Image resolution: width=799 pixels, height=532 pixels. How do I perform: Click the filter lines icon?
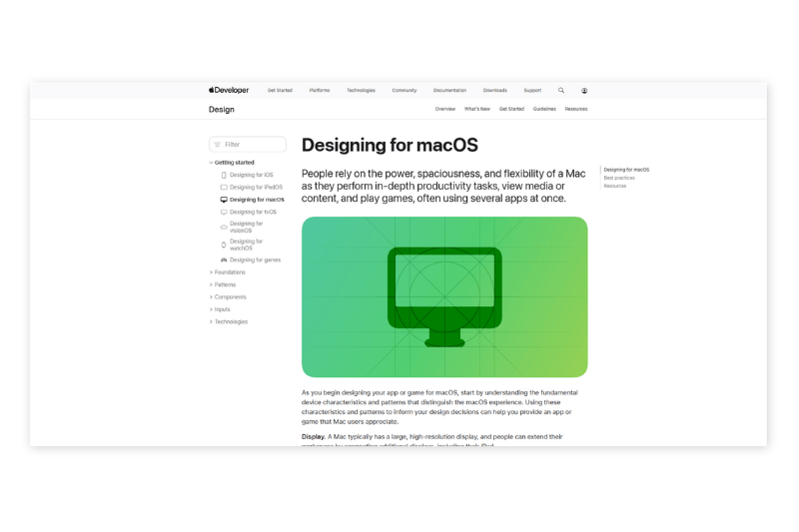tap(218, 145)
